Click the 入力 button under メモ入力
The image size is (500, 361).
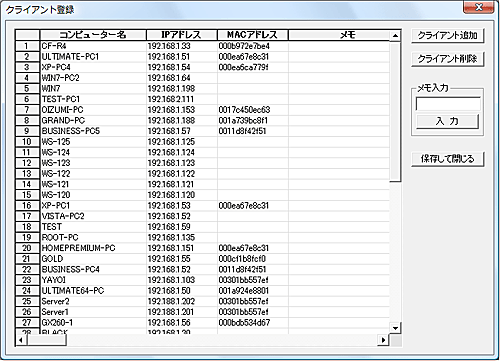pos(447,121)
